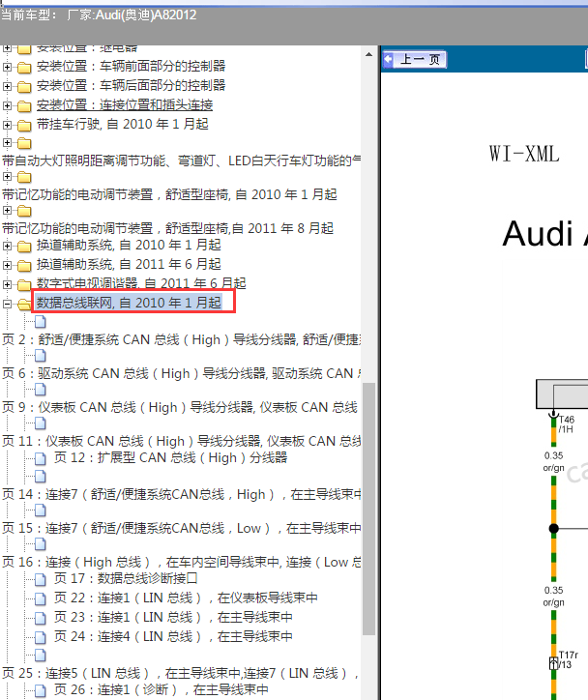Select 带挂车行驶, 自 2010 年 1 月起
588x700 pixels.
122,124
